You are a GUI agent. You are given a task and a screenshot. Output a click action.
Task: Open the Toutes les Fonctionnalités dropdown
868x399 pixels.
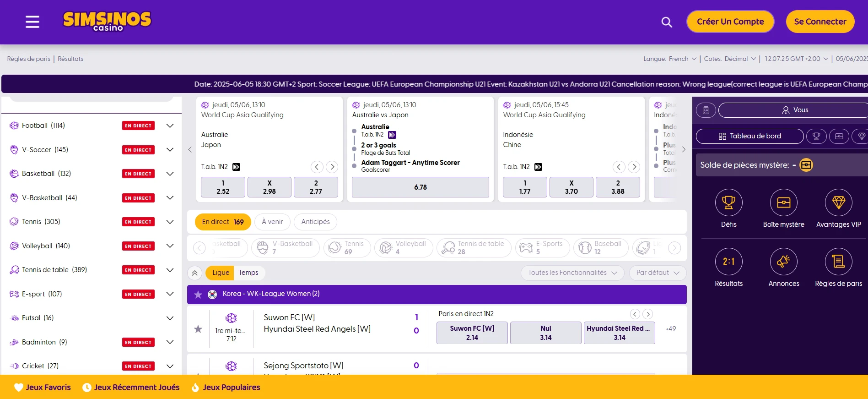click(x=572, y=273)
